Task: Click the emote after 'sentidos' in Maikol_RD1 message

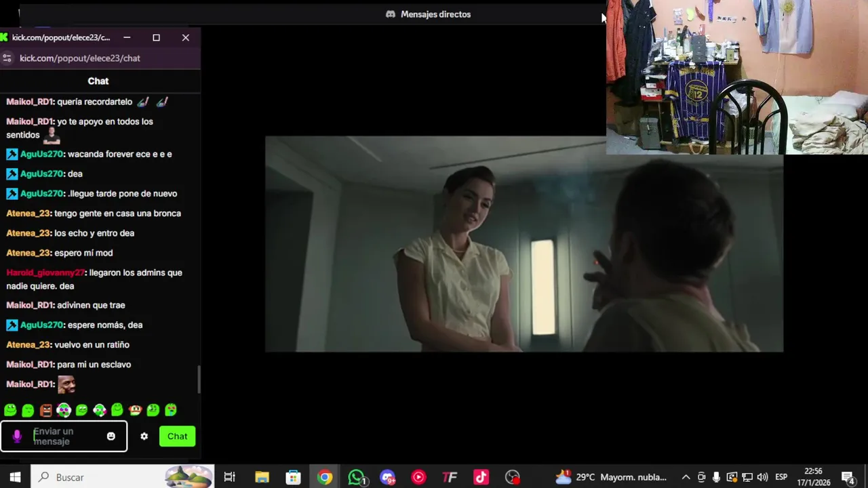Action: coord(52,136)
